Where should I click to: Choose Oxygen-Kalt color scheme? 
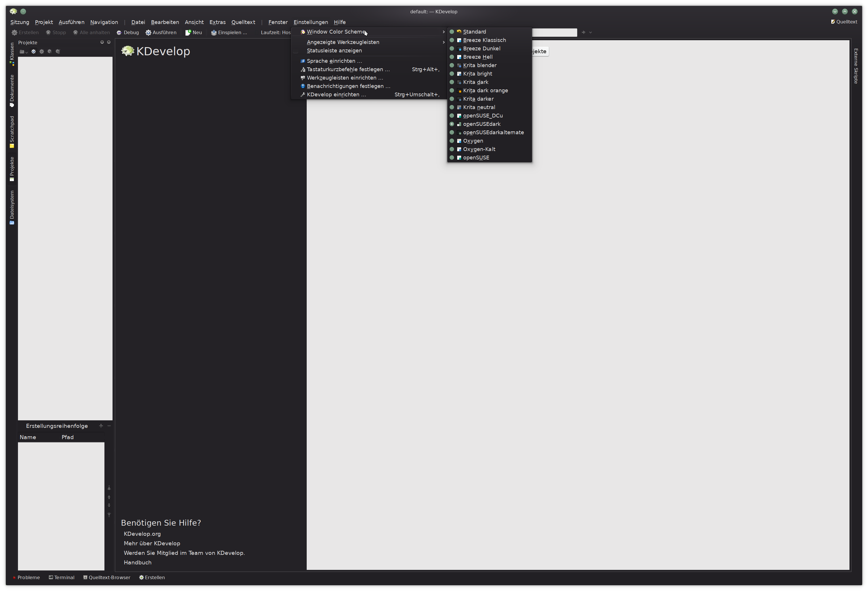coord(489,149)
